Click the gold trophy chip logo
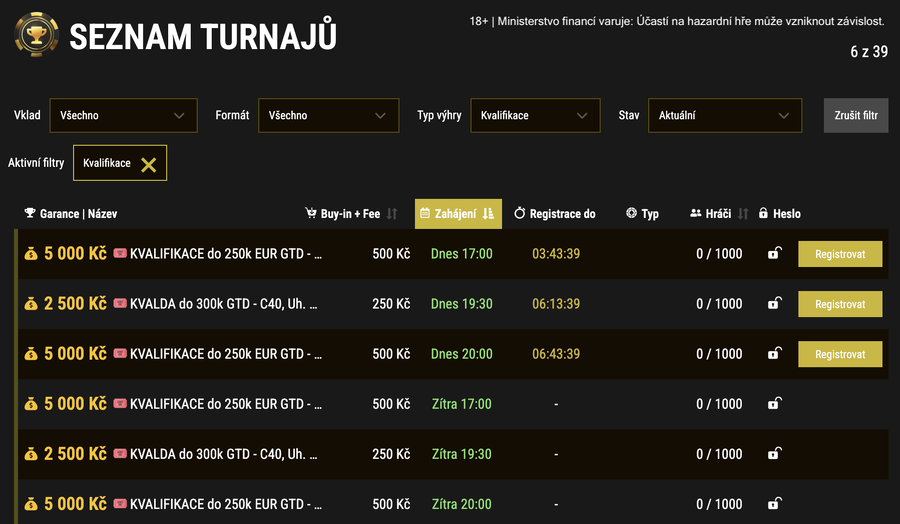 coord(36,34)
